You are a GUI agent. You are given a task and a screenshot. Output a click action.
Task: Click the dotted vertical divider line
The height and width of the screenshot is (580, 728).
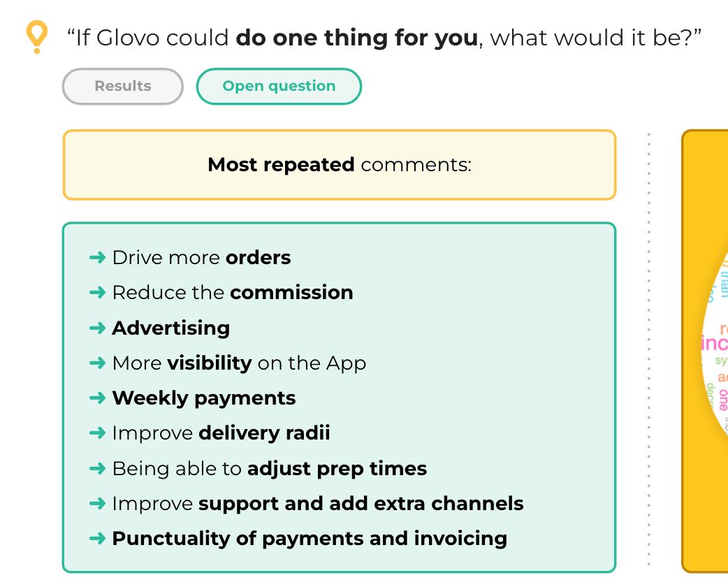648,349
